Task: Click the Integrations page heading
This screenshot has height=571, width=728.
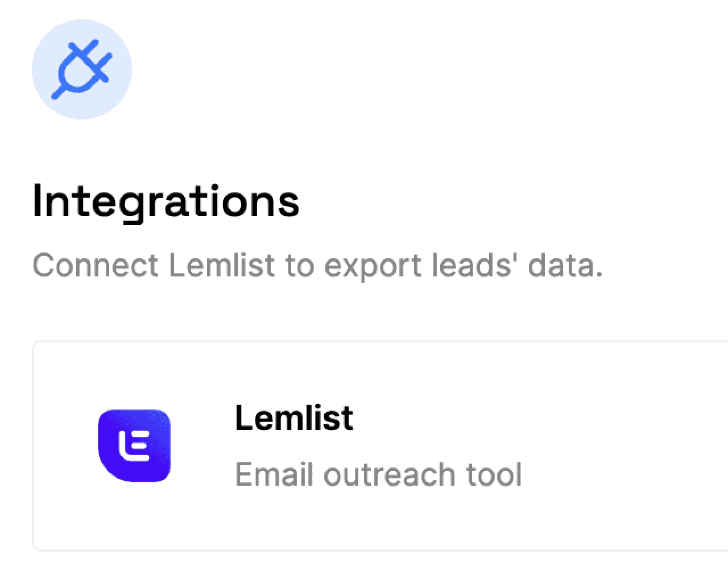Action: (166, 202)
